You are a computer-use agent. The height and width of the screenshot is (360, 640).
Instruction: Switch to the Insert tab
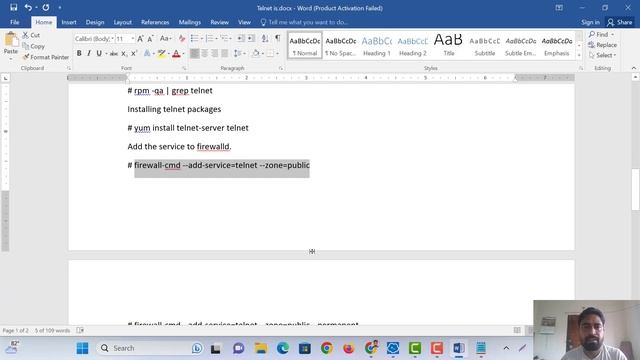(x=69, y=22)
